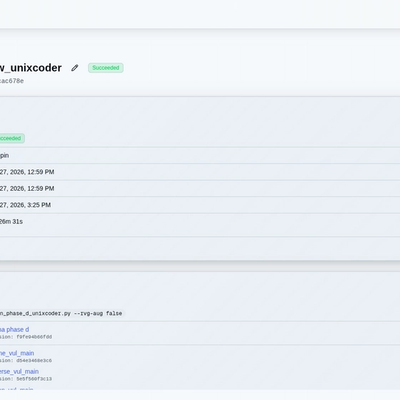The height and width of the screenshot is (400, 400).
Task: Select the command text with --rvg-aug false
Action: pyautogui.click(x=61, y=314)
